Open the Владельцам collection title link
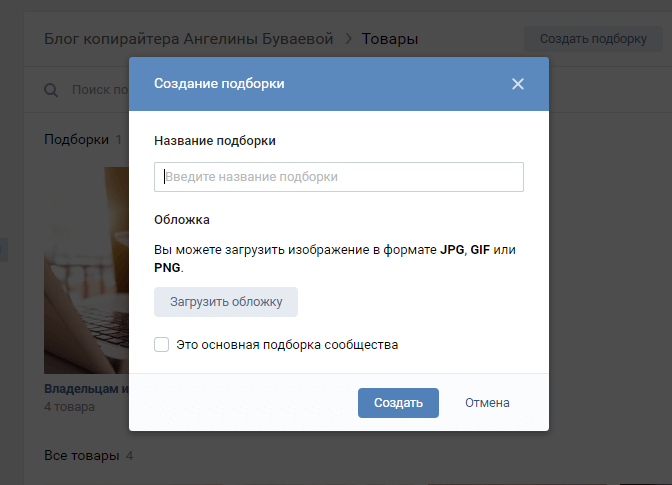This screenshot has width=672, height=485. point(86,389)
